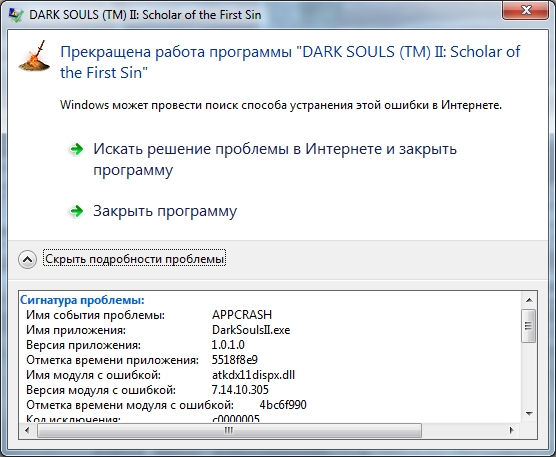Collapse details using the round chevron button
This screenshot has width=556, height=457.
pos(27,260)
